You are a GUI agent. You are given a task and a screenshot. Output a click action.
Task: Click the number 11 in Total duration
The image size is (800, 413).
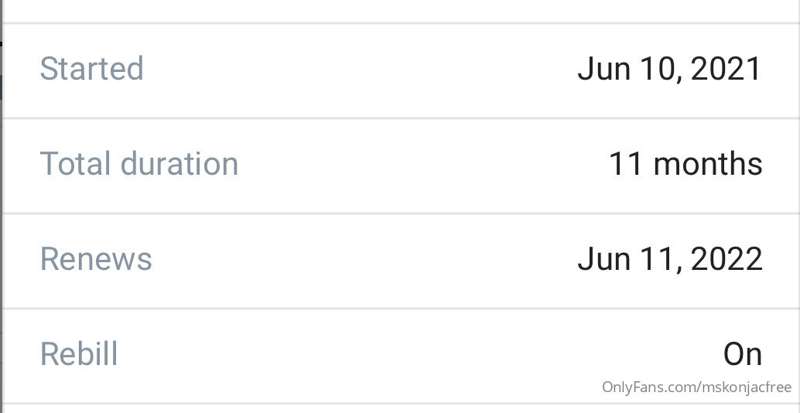tap(626, 164)
